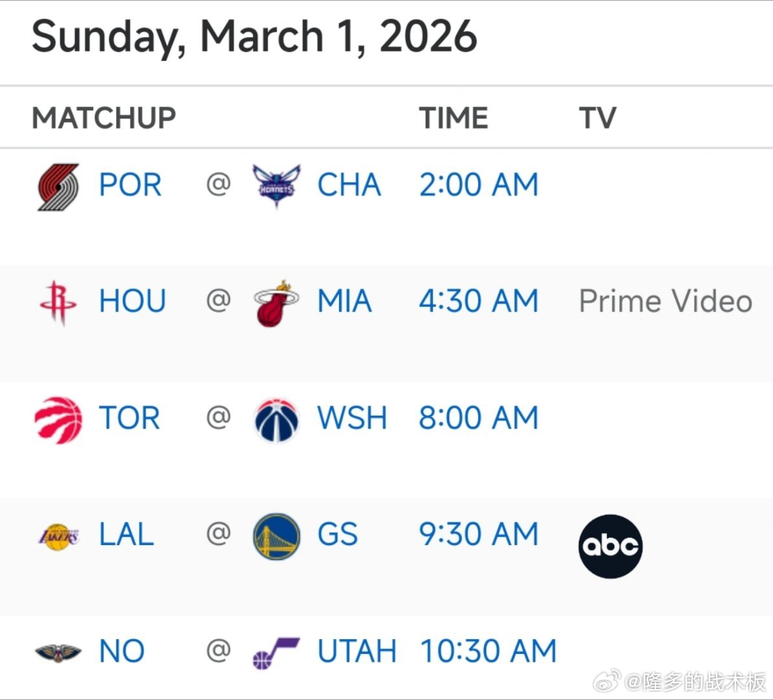Image resolution: width=773 pixels, height=700 pixels.
Task: Open the 2:00 AM game link
Action: tap(478, 185)
